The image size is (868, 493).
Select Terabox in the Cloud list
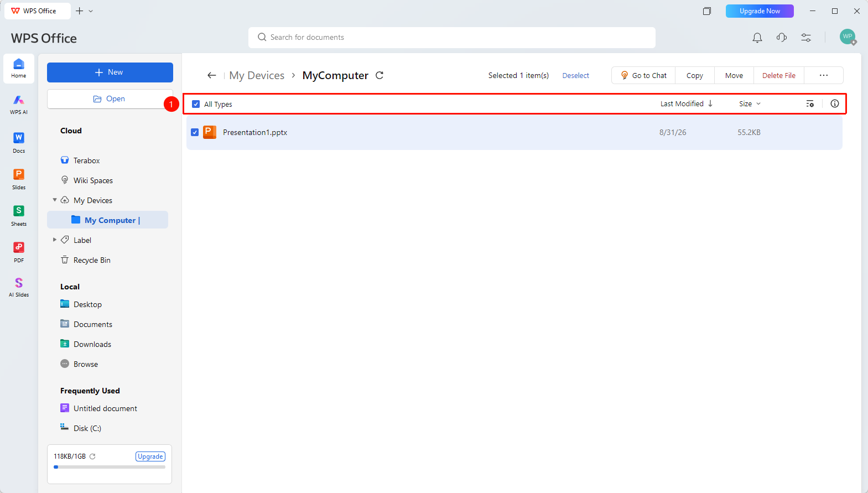pyautogui.click(x=86, y=160)
